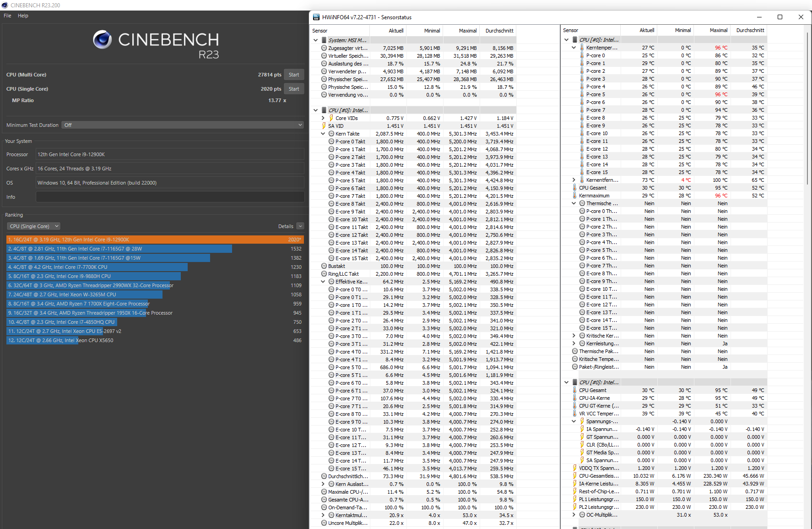Click the Processor field showing i9-12900K
812x529 pixels.
tap(170, 154)
